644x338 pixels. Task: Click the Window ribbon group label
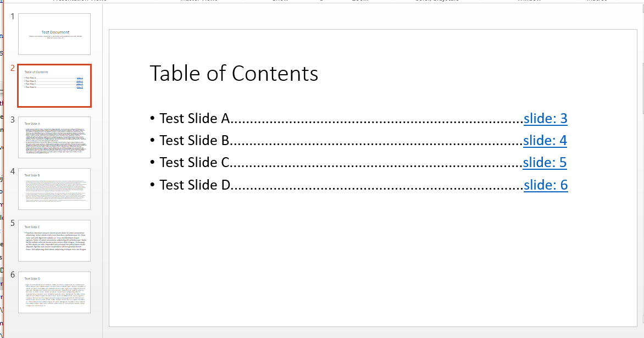[529, 1]
